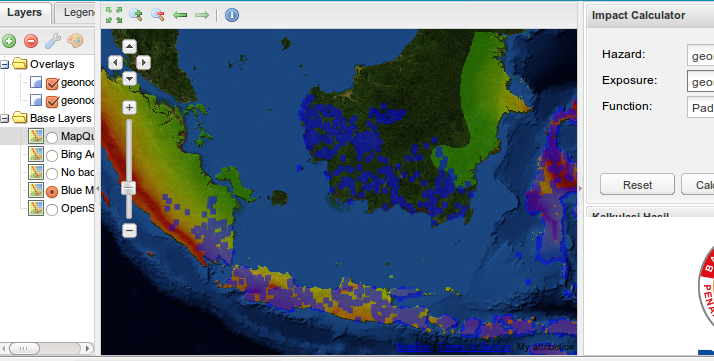The image size is (714, 361).
Task: Click the Overlays folder icon
Action: (x=20, y=64)
